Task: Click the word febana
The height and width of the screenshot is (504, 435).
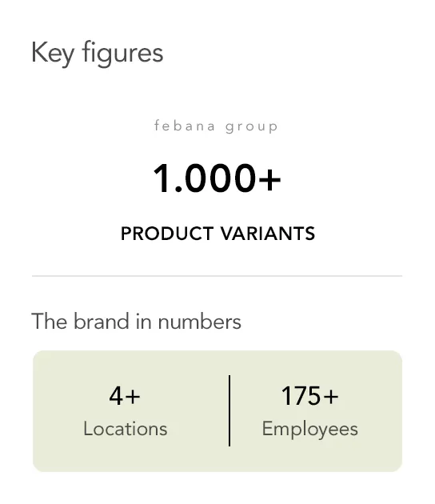Action: pos(185,126)
